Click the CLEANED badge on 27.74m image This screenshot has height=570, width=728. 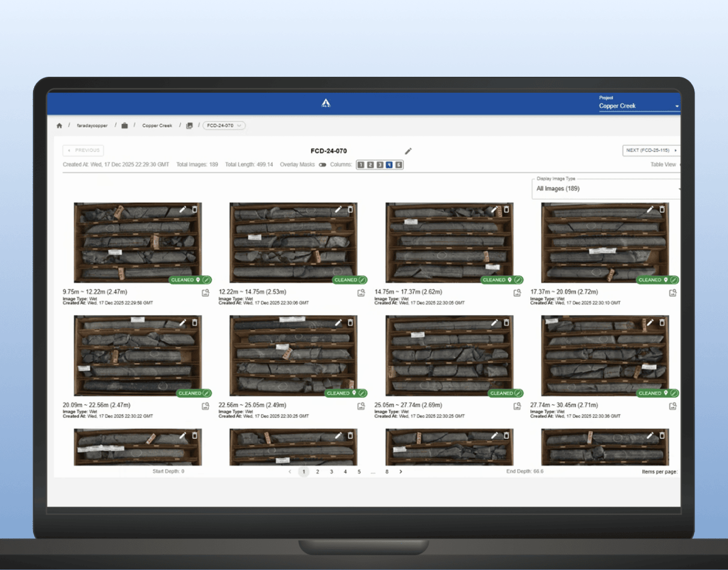[658, 393]
